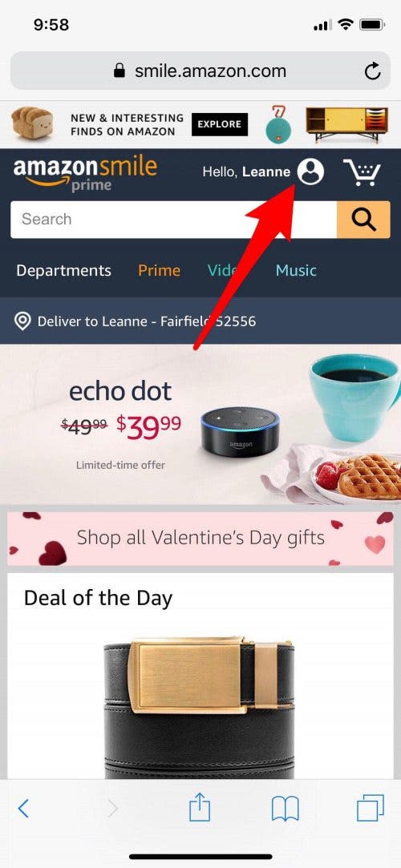Image resolution: width=401 pixels, height=868 pixels.
Task: Open the account profile icon next to Leanne
Action: [310, 172]
